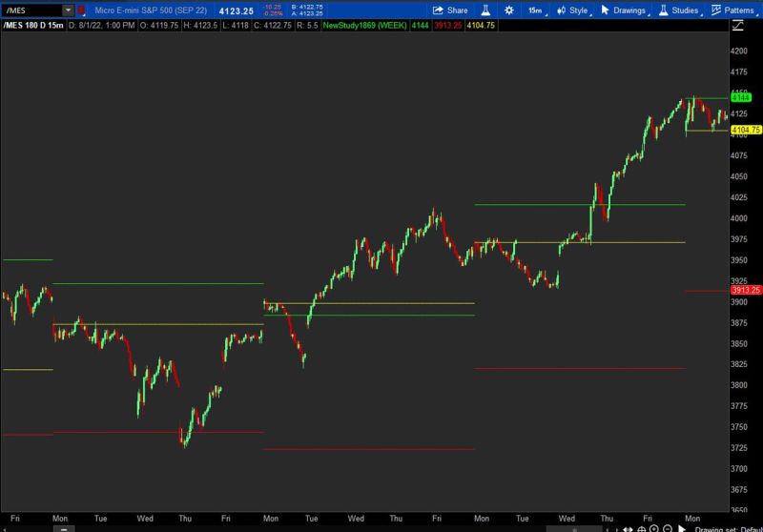Click the 3700 price axis label
763x532 pixels.
(738, 469)
